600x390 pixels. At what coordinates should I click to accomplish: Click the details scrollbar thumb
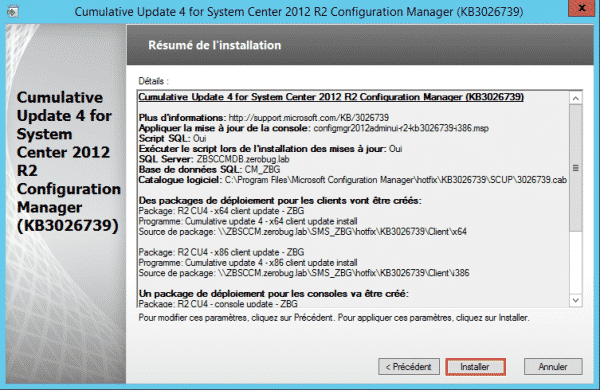pos(576,168)
